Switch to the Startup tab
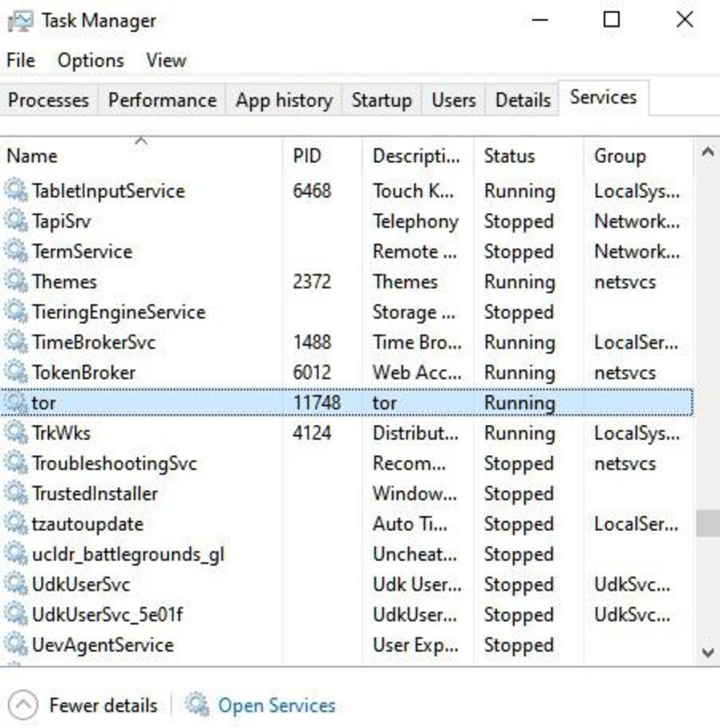720x728 pixels. (382, 100)
